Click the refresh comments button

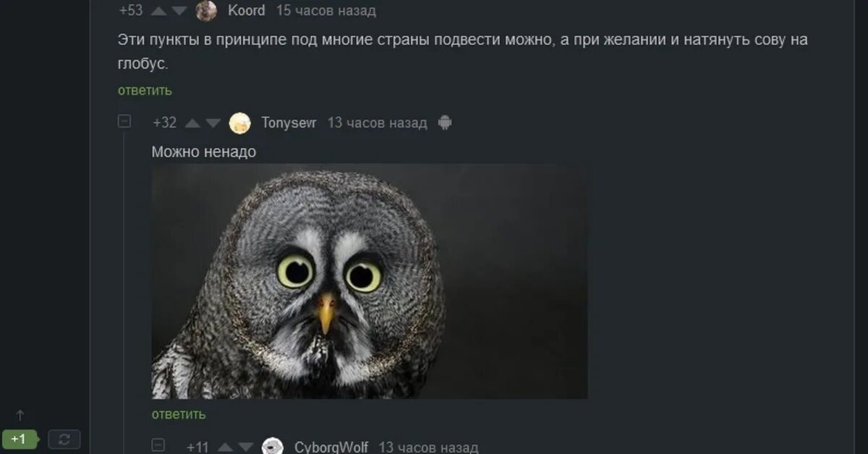coord(64,439)
